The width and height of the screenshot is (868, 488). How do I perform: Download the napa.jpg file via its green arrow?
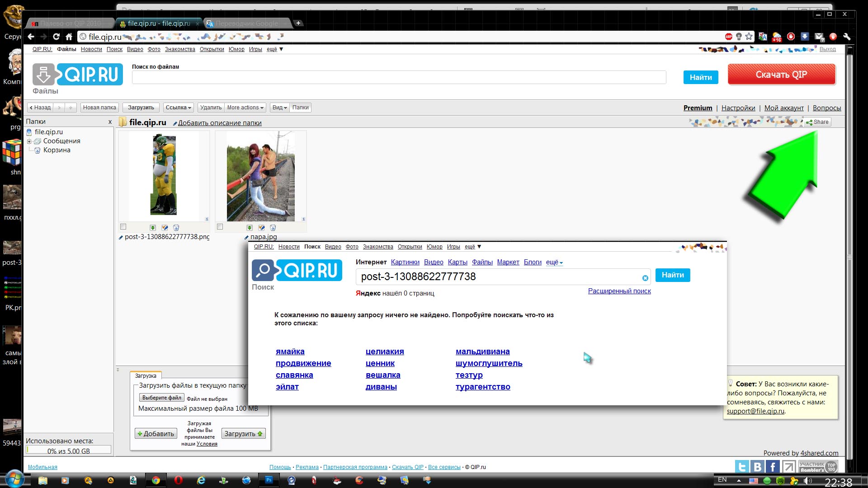pyautogui.click(x=250, y=228)
